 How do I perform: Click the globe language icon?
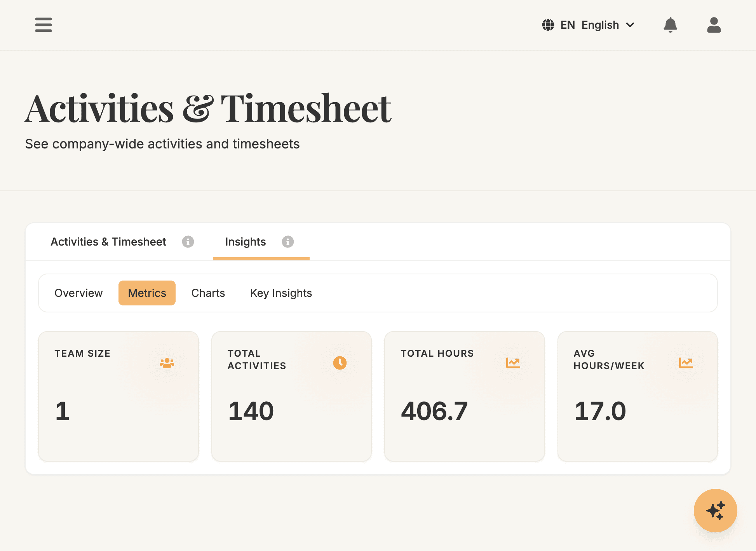coord(548,25)
